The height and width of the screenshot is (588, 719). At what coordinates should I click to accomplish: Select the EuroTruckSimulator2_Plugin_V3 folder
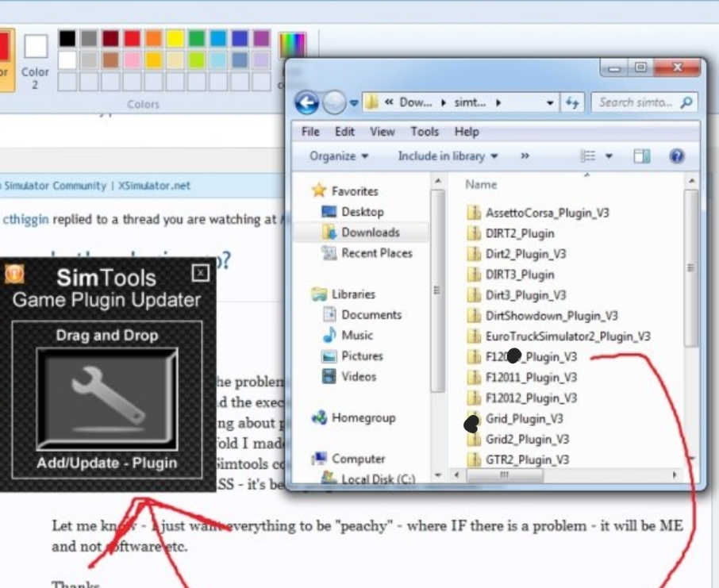click(567, 336)
